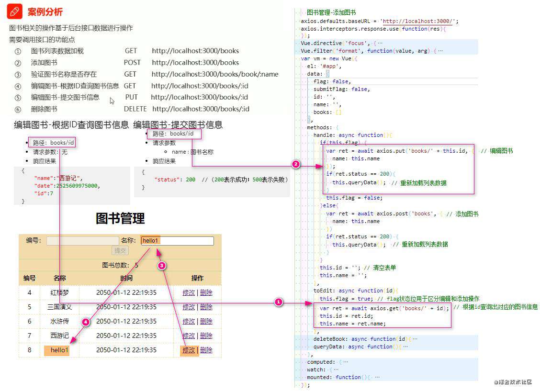Click the PUT method label

131,97
